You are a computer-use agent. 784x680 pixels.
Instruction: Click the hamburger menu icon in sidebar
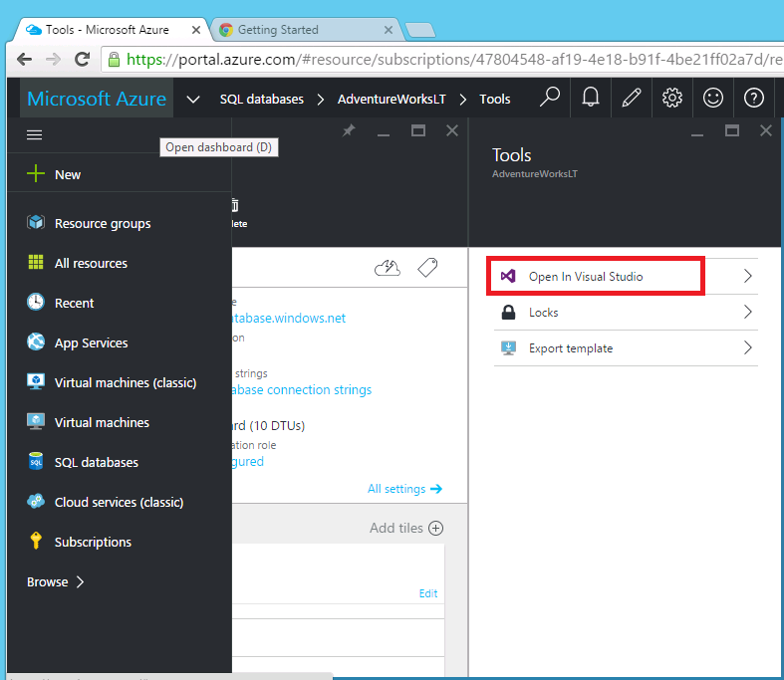click(34, 134)
